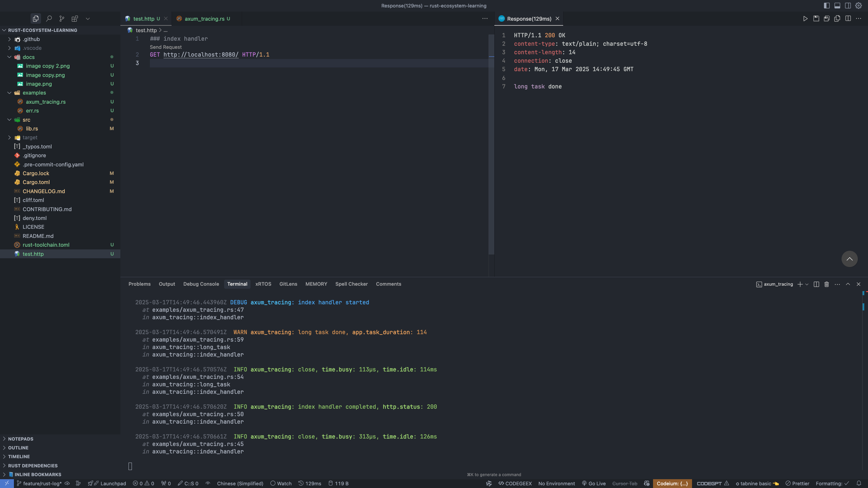
Task: Open rust-toolchain.toml file
Action: click(46, 245)
